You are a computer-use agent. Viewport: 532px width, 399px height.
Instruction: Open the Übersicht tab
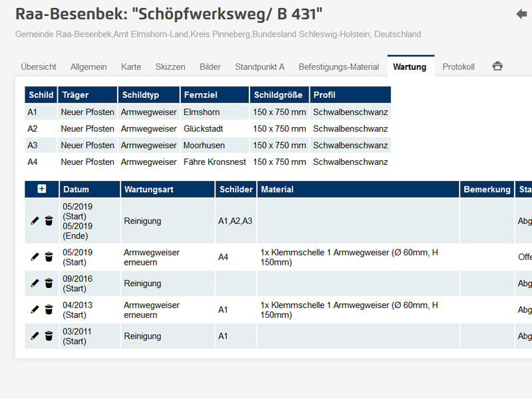pyautogui.click(x=39, y=67)
